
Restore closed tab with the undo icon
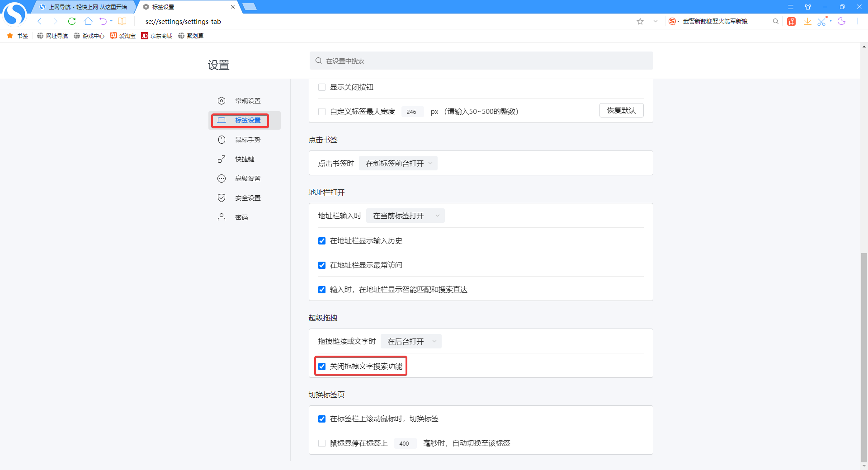tap(103, 21)
